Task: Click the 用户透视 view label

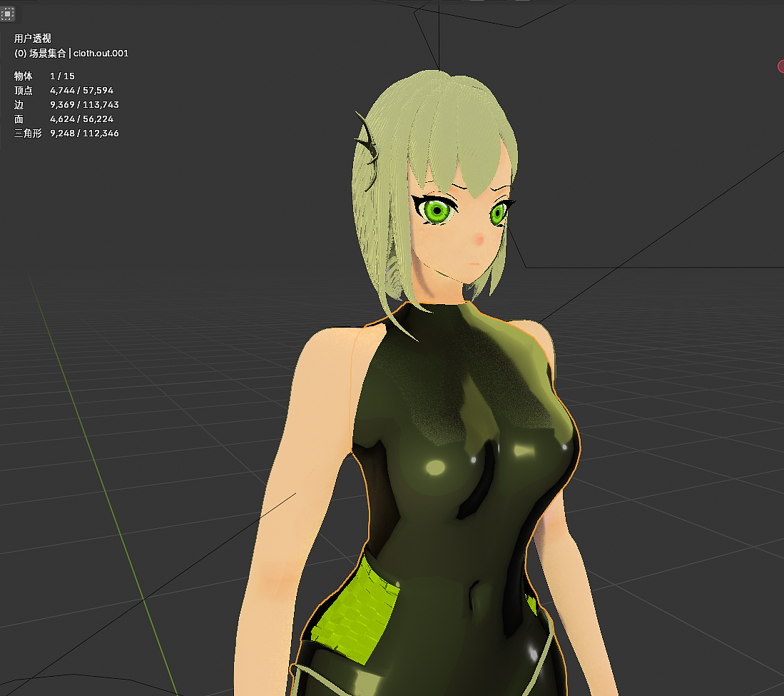Action: [33, 39]
